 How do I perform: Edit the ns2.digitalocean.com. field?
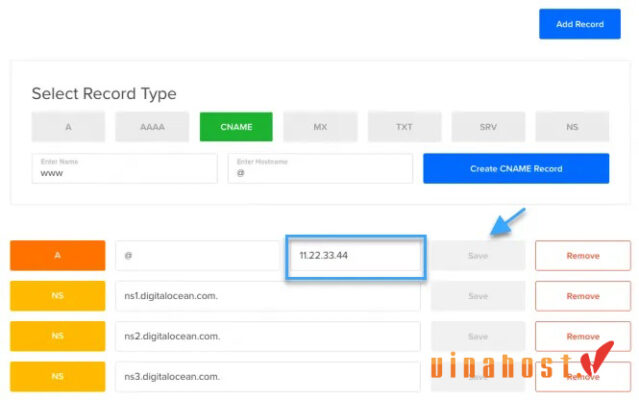[268, 336]
